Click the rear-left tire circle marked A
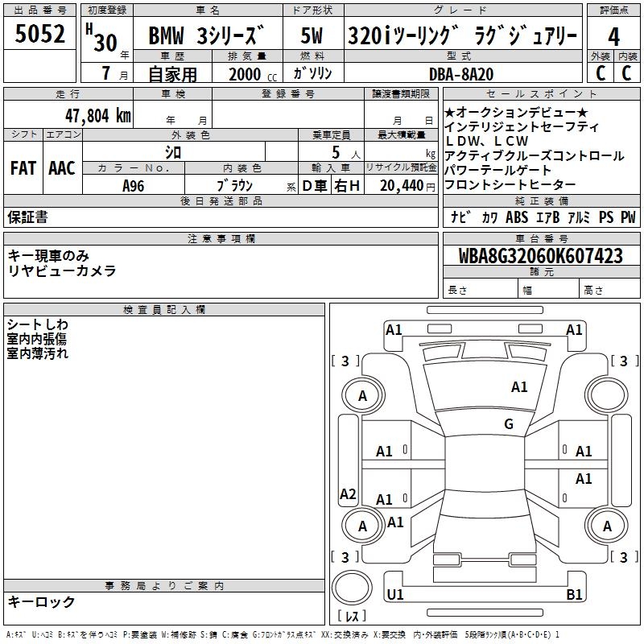644x644 pixels. point(362,526)
